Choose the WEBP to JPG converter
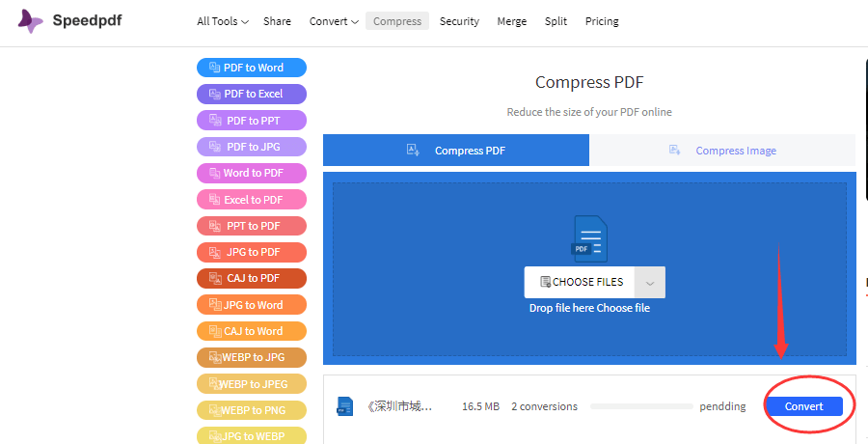This screenshot has height=444, width=868. tap(252, 357)
